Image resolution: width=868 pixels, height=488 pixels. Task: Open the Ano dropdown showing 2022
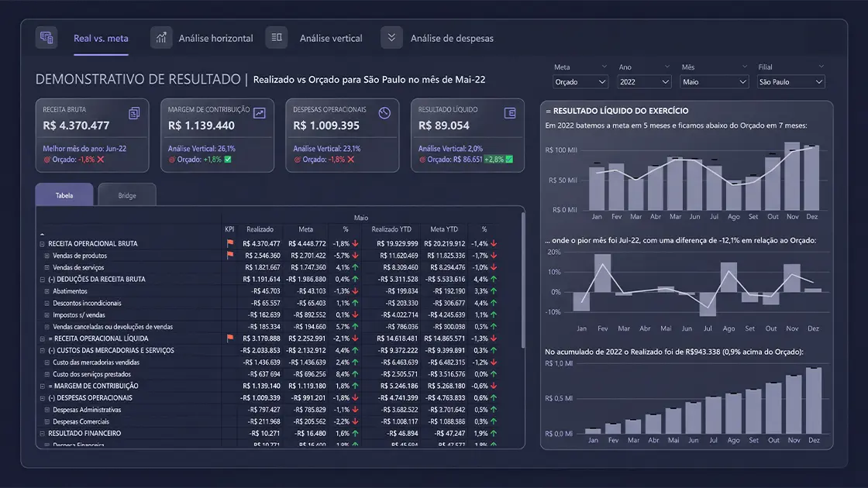click(644, 82)
